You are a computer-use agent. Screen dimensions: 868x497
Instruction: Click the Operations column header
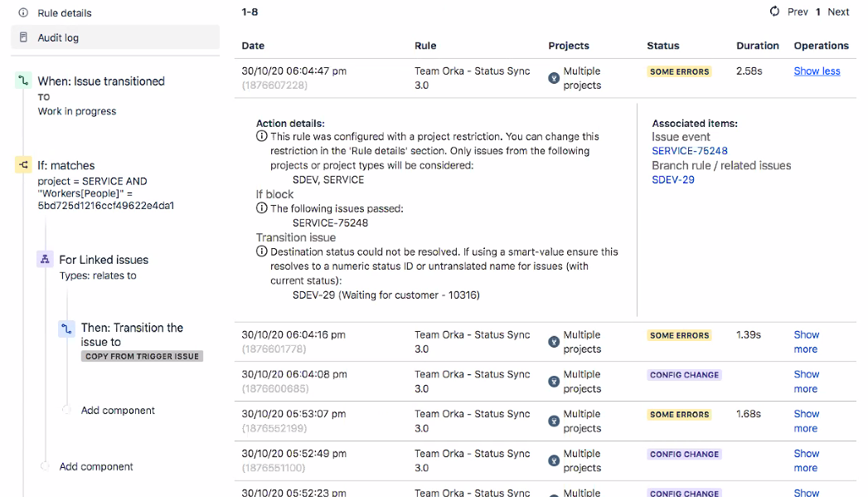[x=821, y=46]
